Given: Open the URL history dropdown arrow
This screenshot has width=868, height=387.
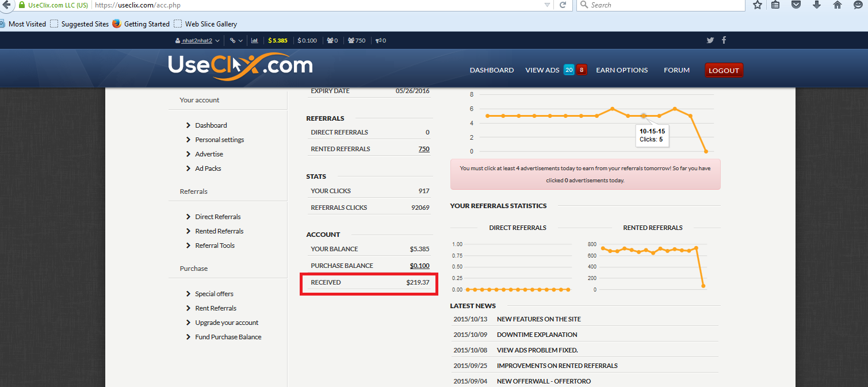Looking at the screenshot, I should [547, 5].
